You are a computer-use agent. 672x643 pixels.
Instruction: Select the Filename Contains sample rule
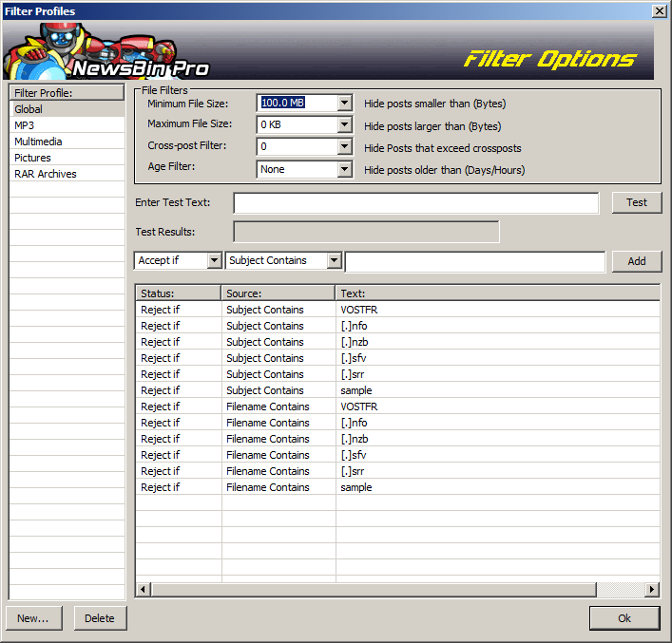397,487
